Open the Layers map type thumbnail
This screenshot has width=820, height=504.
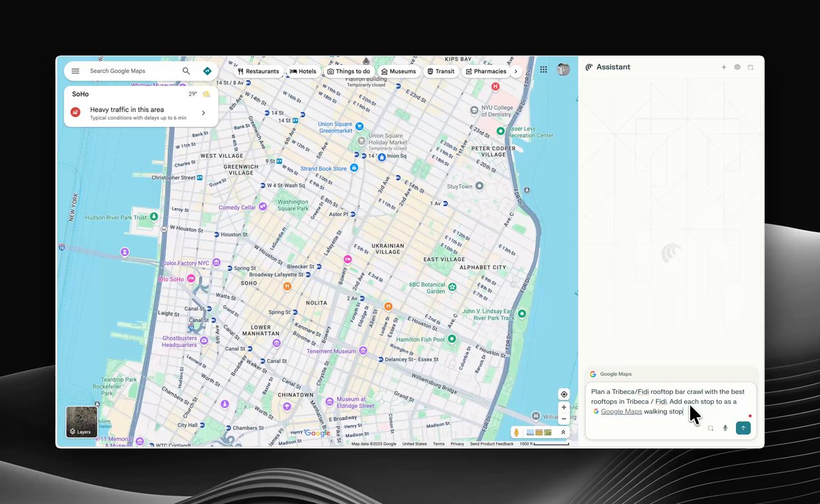point(81,422)
